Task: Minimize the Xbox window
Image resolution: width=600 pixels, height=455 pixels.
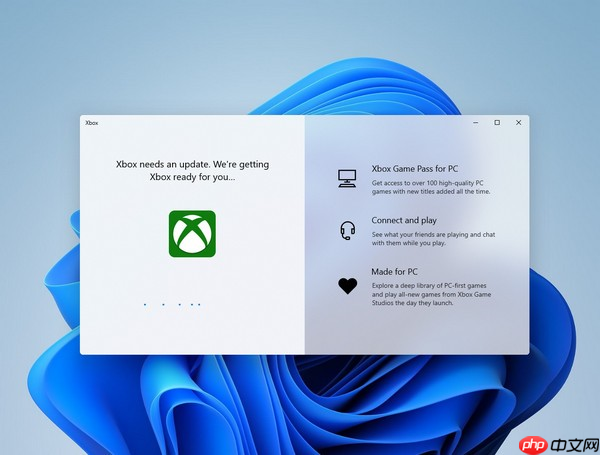Action: (x=476, y=122)
